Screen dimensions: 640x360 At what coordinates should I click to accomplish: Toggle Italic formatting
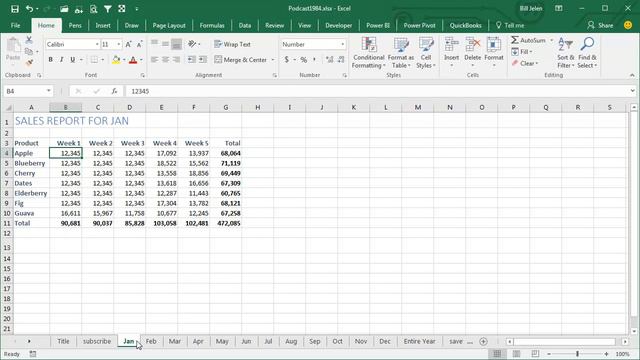tap(62, 60)
